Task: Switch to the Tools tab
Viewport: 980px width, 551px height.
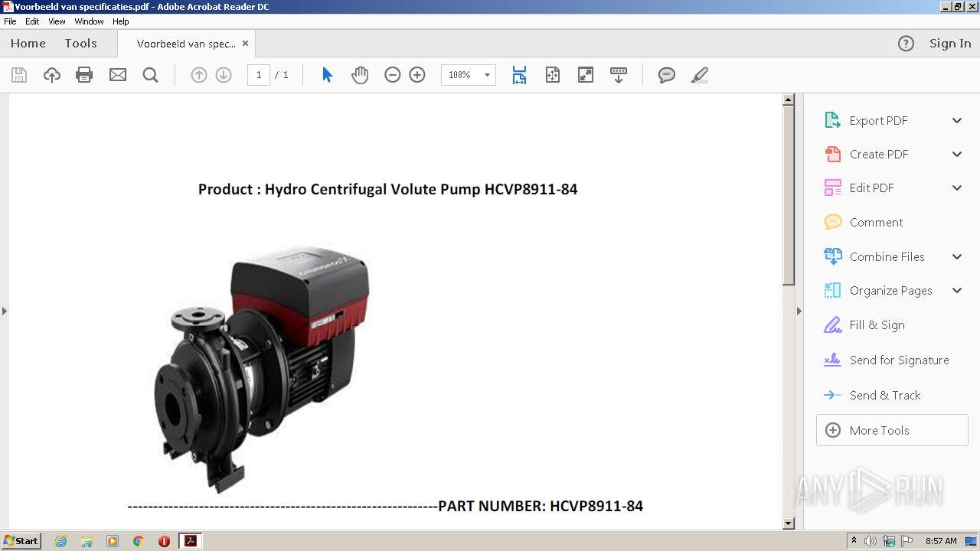Action: point(80,44)
